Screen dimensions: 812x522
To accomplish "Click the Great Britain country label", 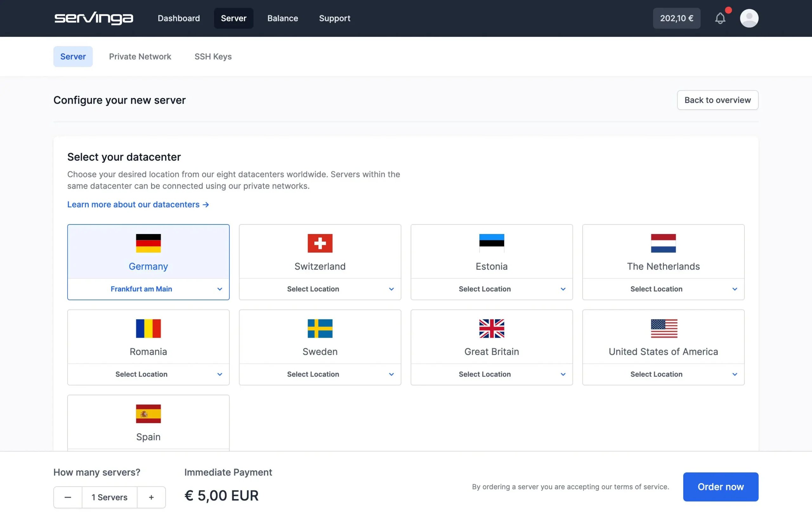I will (x=492, y=351).
